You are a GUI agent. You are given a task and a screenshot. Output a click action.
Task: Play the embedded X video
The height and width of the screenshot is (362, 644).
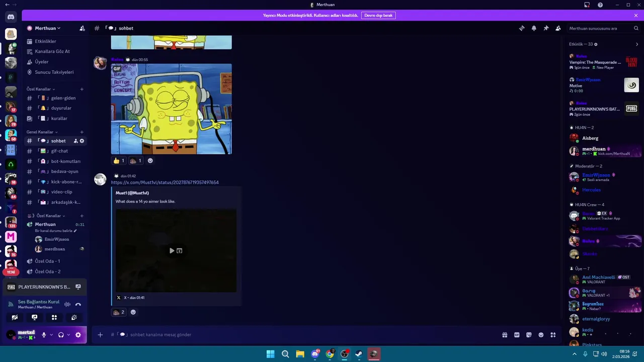point(172,250)
